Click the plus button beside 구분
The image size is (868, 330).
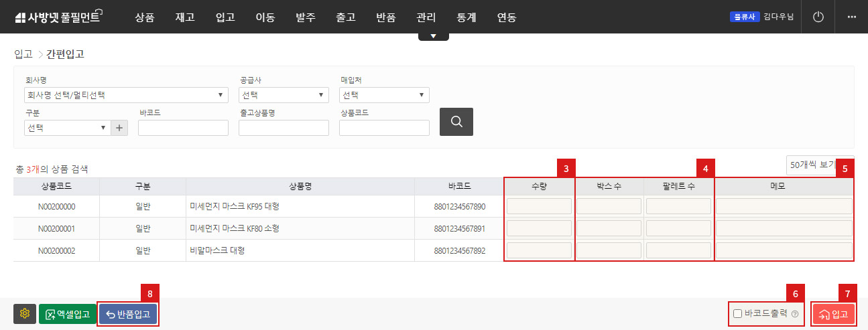point(119,128)
